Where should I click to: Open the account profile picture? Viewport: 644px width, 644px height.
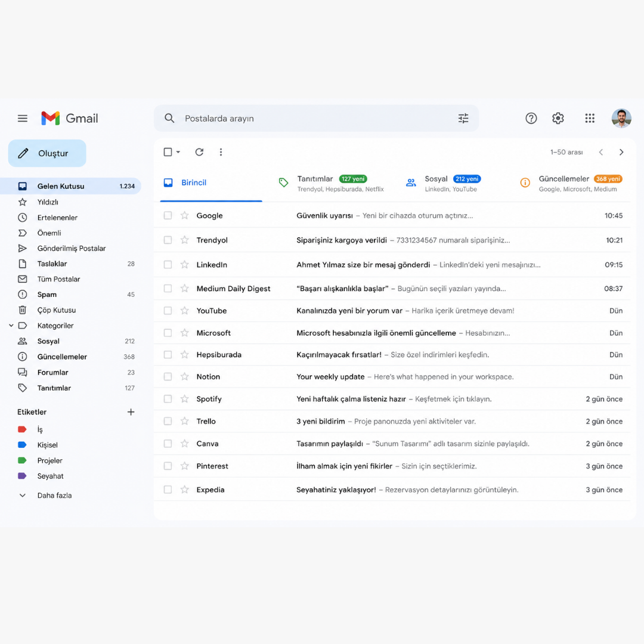point(621,118)
